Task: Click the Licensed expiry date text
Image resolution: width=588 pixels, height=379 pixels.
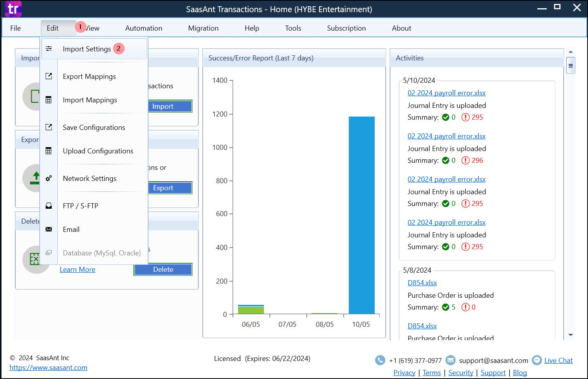Action: pyautogui.click(x=262, y=358)
